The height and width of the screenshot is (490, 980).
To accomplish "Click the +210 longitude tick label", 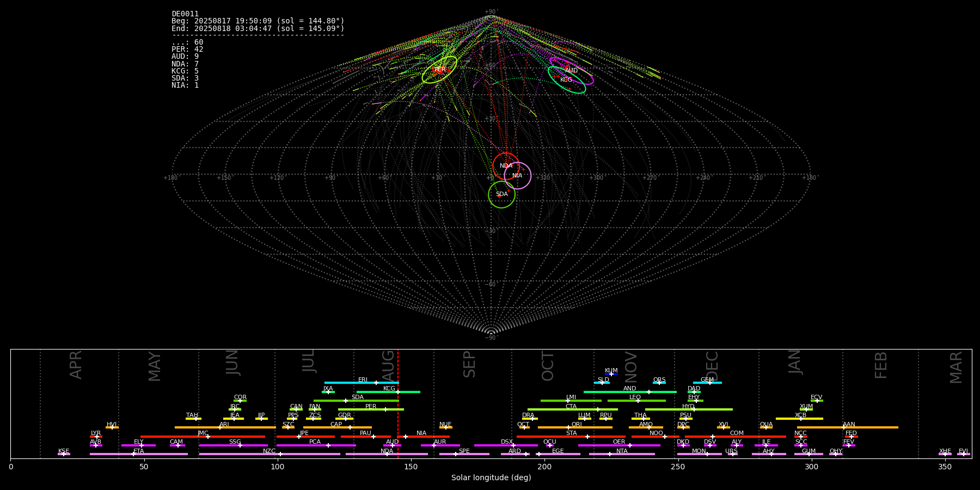I will pos(756,177).
